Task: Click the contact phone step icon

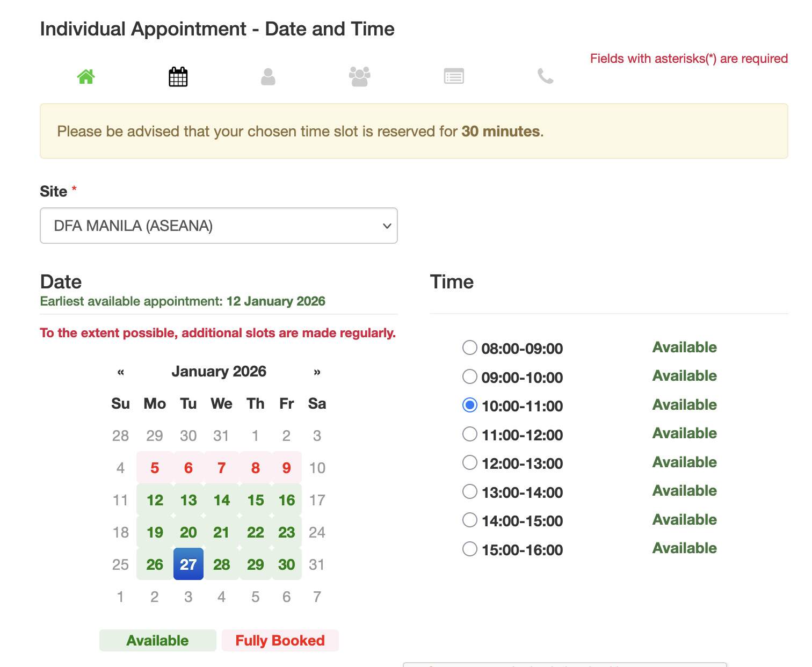Action: pos(544,76)
